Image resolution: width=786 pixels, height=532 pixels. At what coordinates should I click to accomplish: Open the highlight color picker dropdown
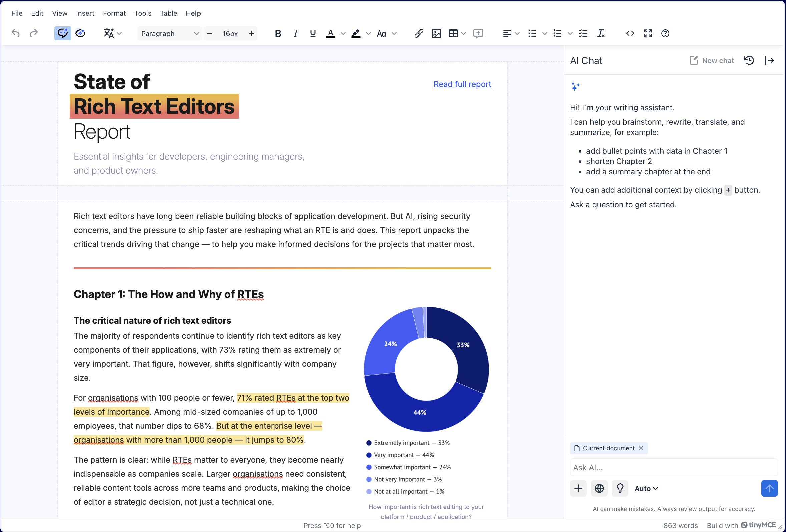[x=368, y=33]
